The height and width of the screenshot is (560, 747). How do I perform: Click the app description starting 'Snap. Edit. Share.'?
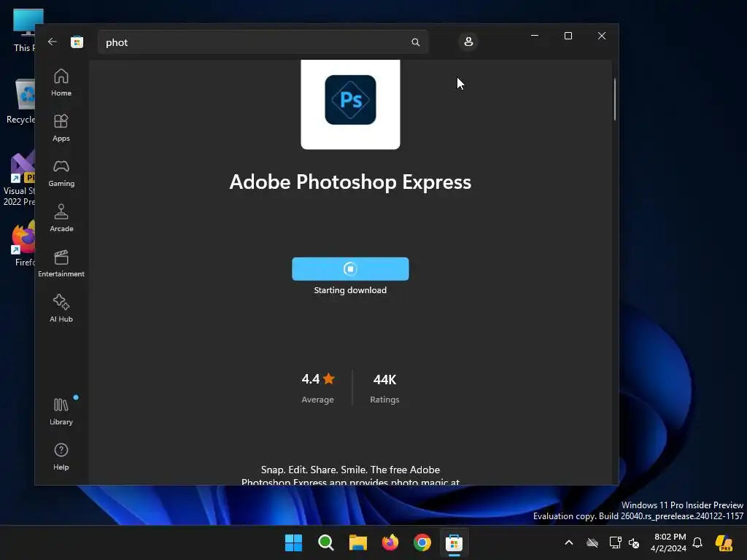pos(350,475)
